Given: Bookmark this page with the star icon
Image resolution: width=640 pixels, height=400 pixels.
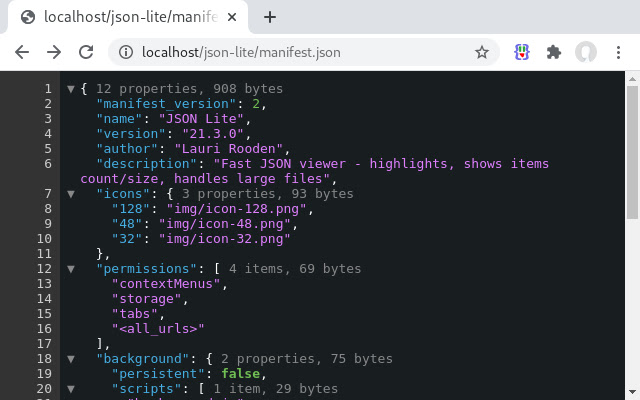Looking at the screenshot, I should 482,52.
